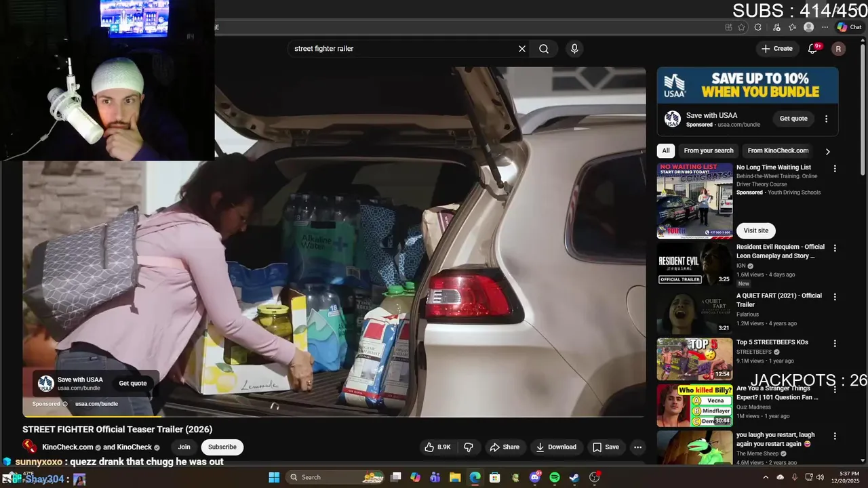Get quote in USAA sidebar ad
Screen dimensions: 868x488
[793, 119]
